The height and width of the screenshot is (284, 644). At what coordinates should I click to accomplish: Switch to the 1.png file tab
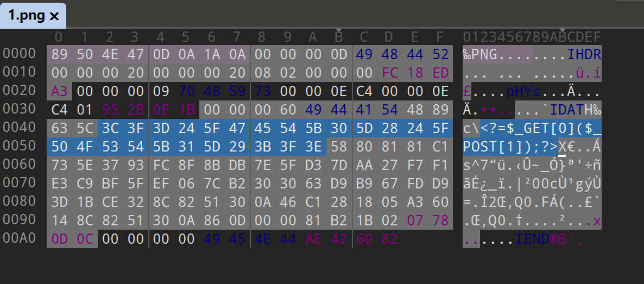pos(26,16)
